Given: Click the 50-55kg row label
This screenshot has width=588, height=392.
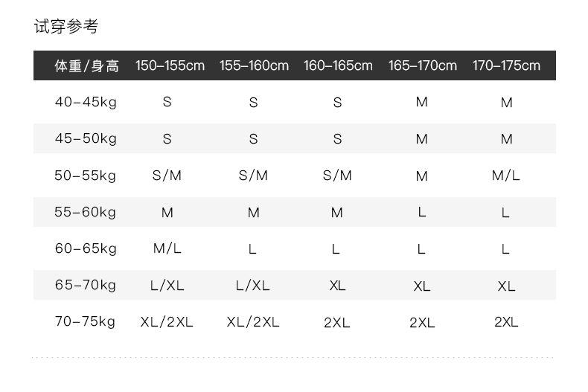Looking at the screenshot, I should 86,176.
